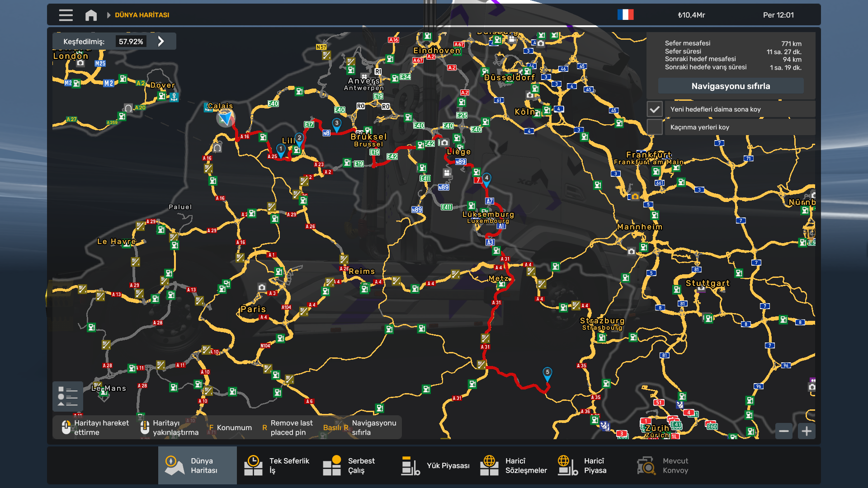Click the French flag language icon
The width and height of the screenshot is (868, 488).
coord(625,15)
